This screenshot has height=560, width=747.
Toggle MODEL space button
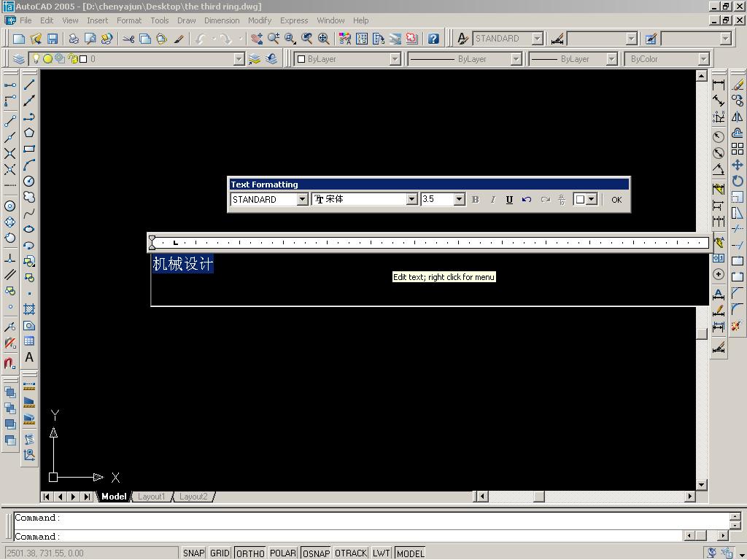410,553
